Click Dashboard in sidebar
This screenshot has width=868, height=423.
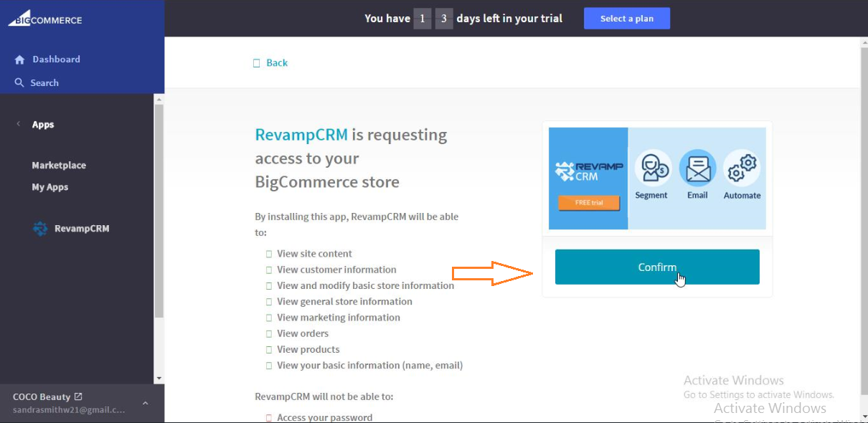coord(56,60)
